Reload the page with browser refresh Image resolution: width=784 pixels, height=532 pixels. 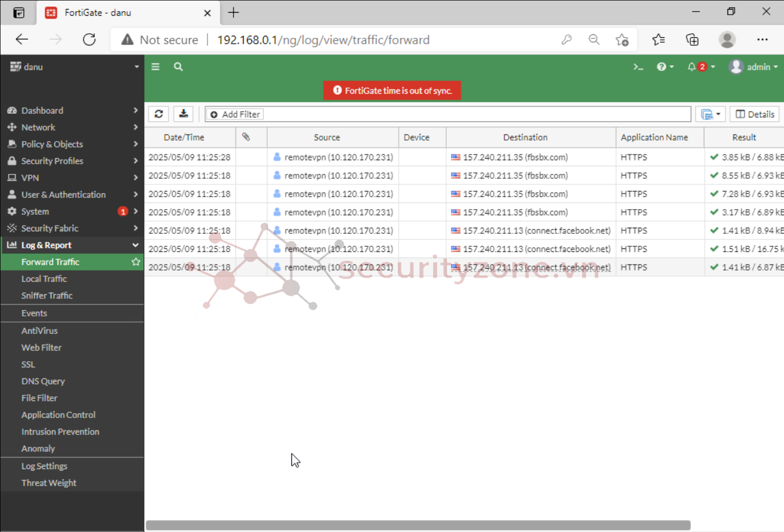point(89,39)
